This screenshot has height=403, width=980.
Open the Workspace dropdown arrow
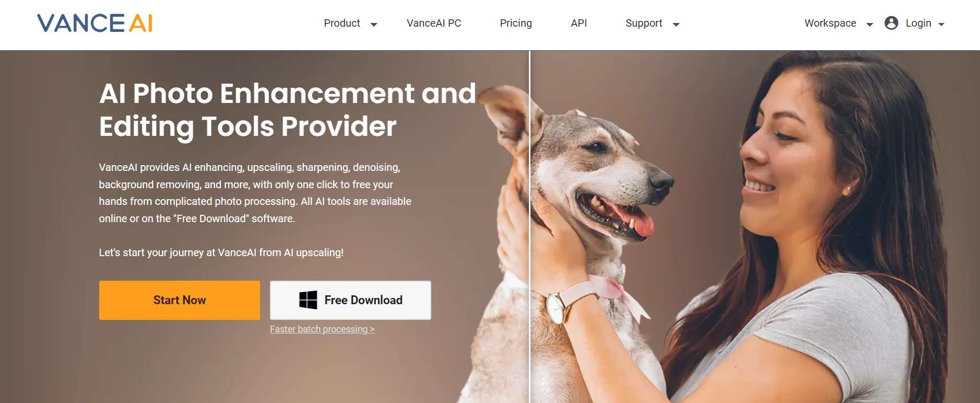(x=870, y=25)
